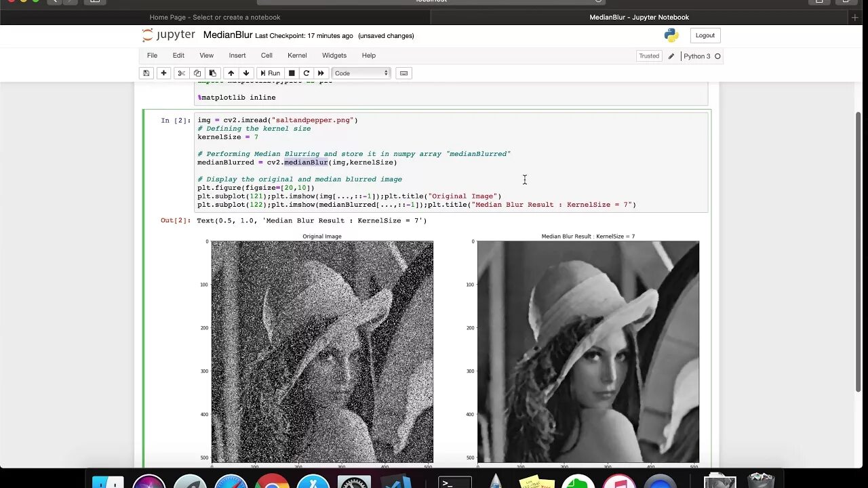The height and width of the screenshot is (488, 868).
Task: Click the In [2] cell prompt
Action: (176, 121)
